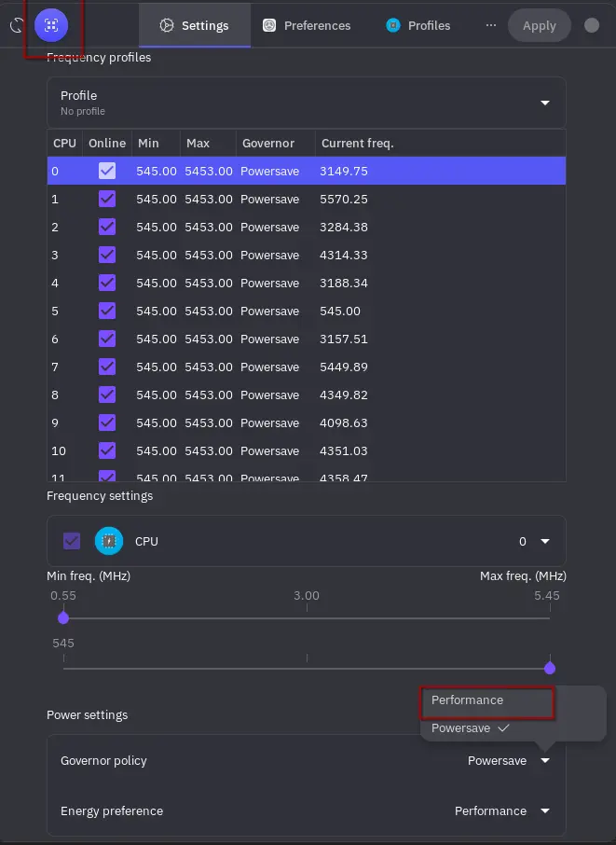Click the CPU column header

pos(64,144)
